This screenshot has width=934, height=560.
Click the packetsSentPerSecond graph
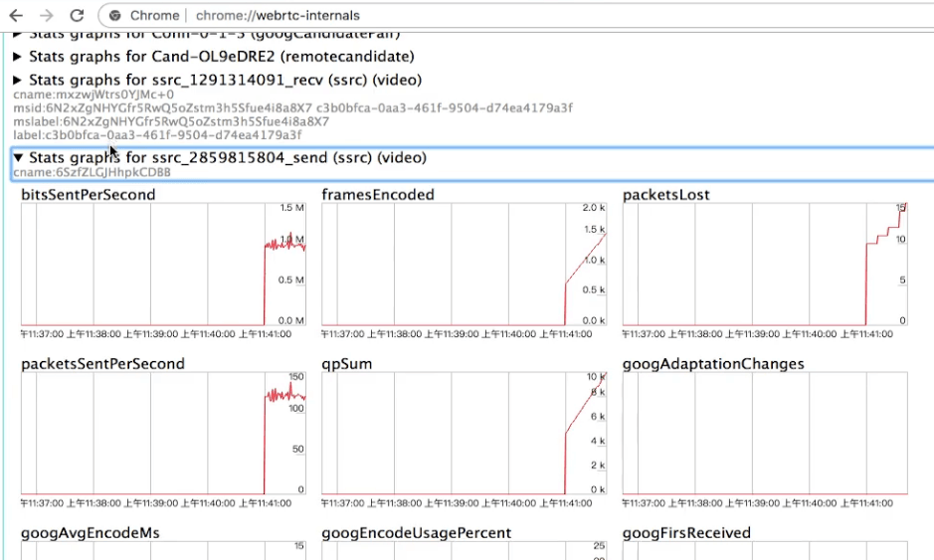click(x=163, y=433)
